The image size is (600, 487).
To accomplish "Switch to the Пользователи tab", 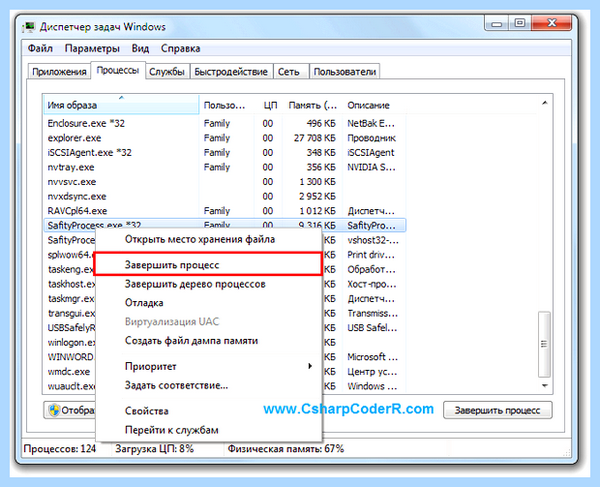I will (345, 72).
